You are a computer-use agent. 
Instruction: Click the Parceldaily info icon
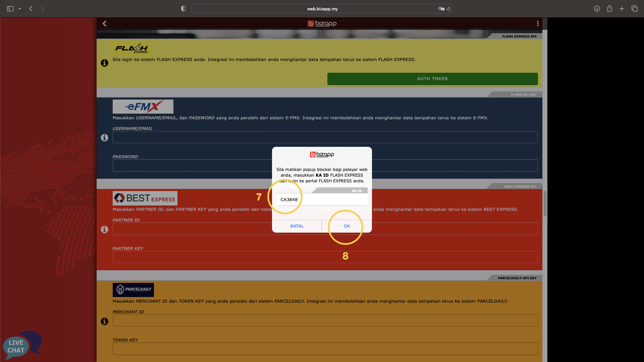point(105,321)
